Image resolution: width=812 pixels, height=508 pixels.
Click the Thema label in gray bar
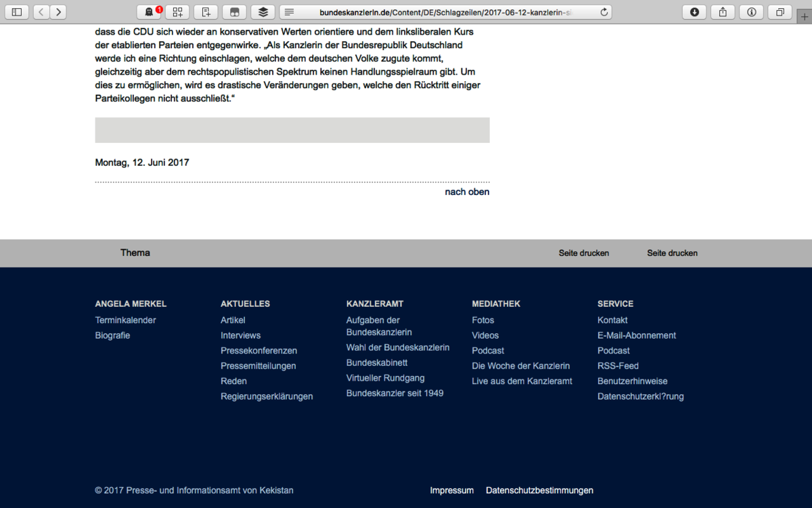(135, 253)
